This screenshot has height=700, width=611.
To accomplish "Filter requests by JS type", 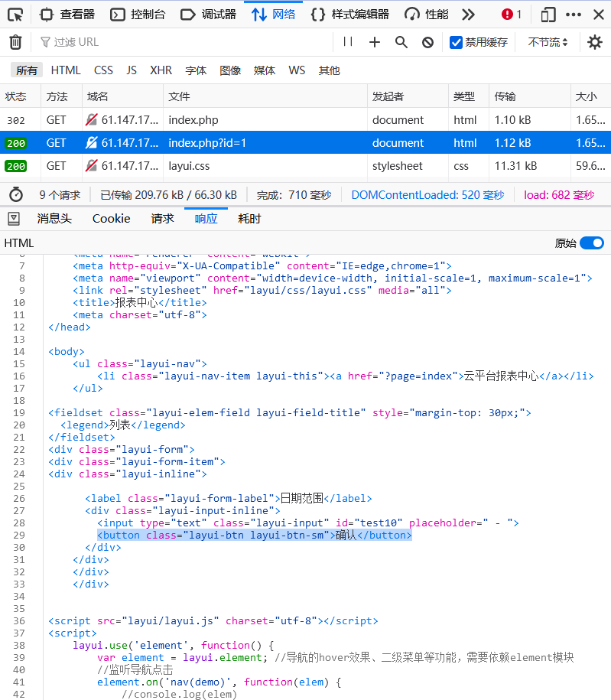I will (132, 70).
